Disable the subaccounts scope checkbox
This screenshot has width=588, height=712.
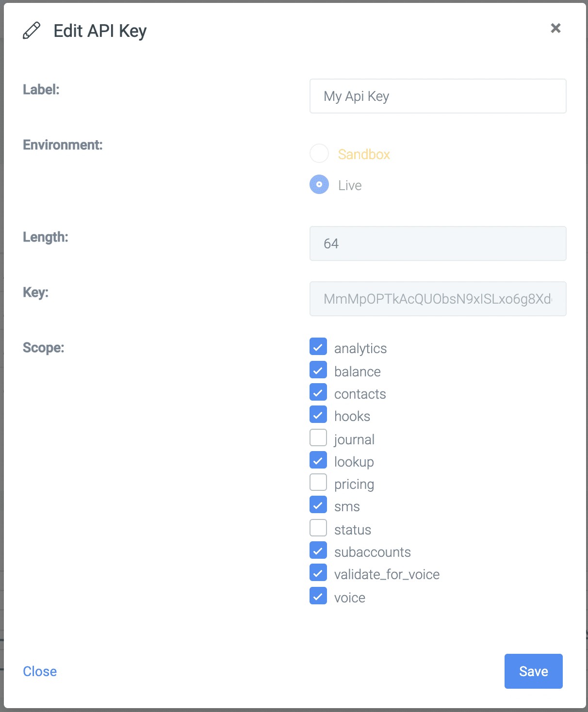point(318,551)
